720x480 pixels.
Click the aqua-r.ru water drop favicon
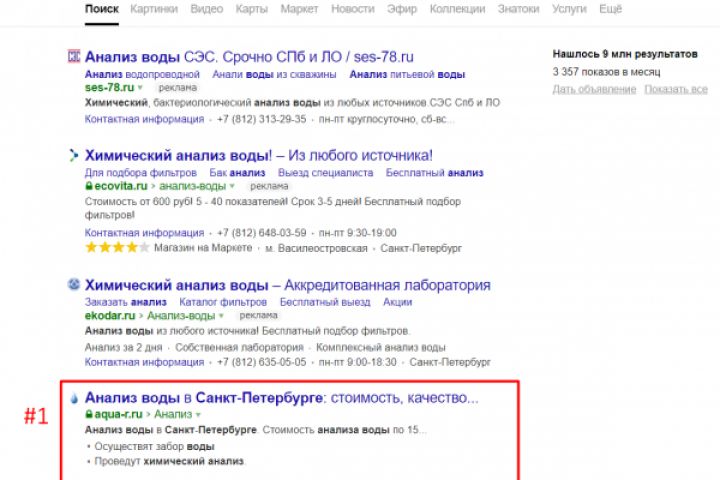coord(74,398)
